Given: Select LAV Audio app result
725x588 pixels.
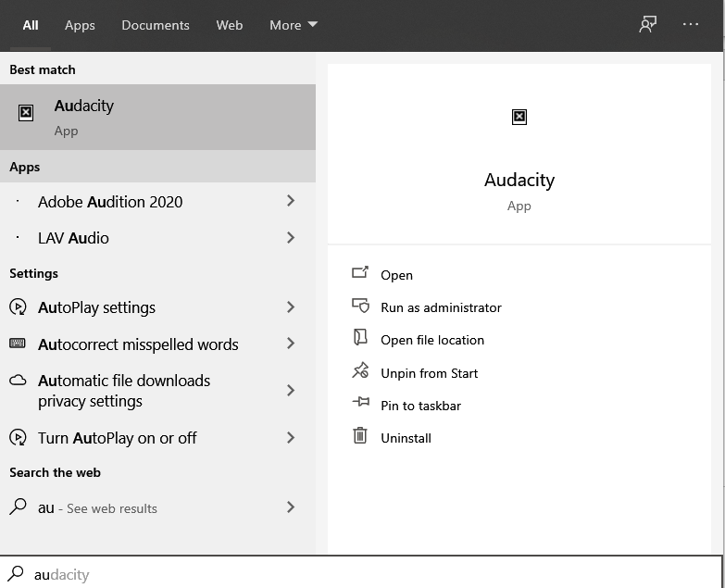Looking at the screenshot, I should 157,238.
